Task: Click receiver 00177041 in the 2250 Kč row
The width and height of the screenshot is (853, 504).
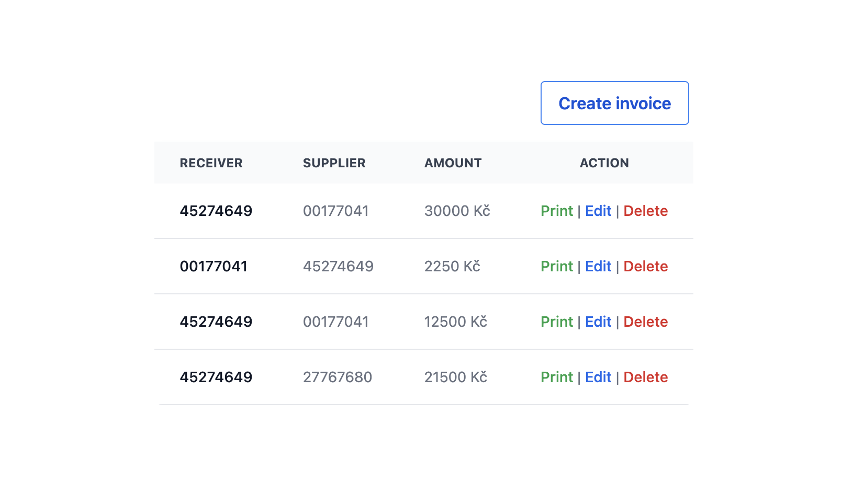Action: 214,266
